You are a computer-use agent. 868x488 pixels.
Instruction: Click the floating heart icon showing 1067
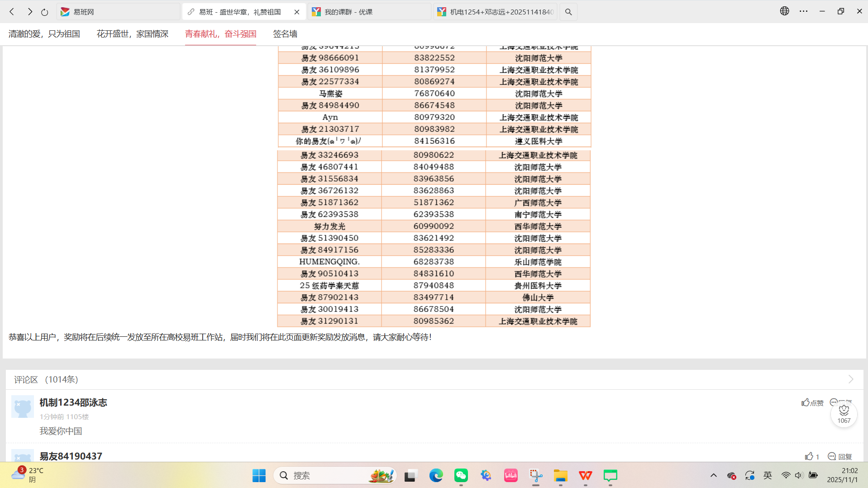844,414
